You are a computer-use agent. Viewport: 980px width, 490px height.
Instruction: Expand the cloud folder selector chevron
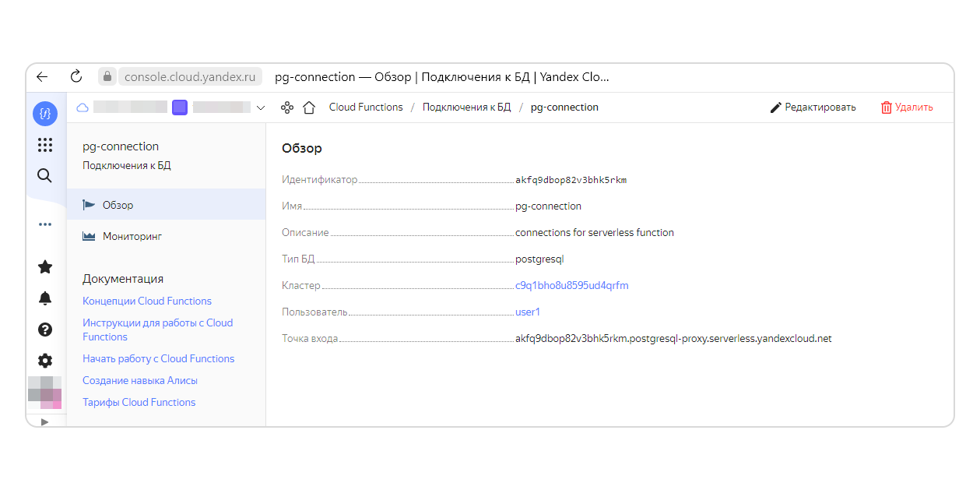click(x=261, y=108)
